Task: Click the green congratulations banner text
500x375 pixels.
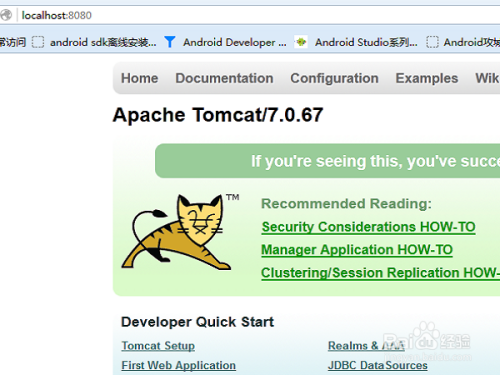Action: tap(375, 161)
